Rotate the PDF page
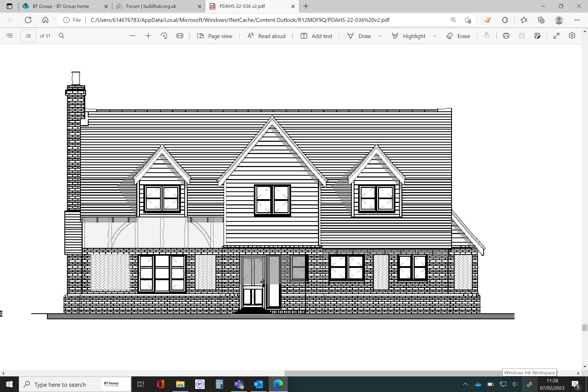Screen dimensions: 588x392 [164, 36]
